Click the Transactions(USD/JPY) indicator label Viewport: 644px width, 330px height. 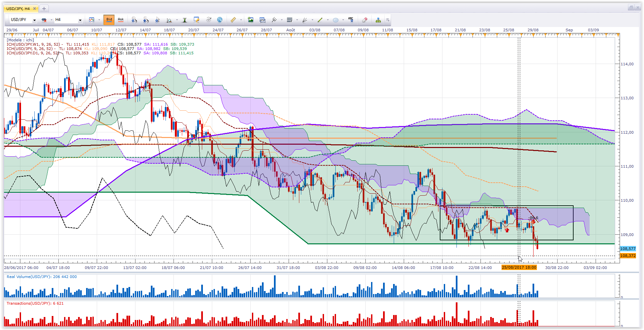pos(35,303)
